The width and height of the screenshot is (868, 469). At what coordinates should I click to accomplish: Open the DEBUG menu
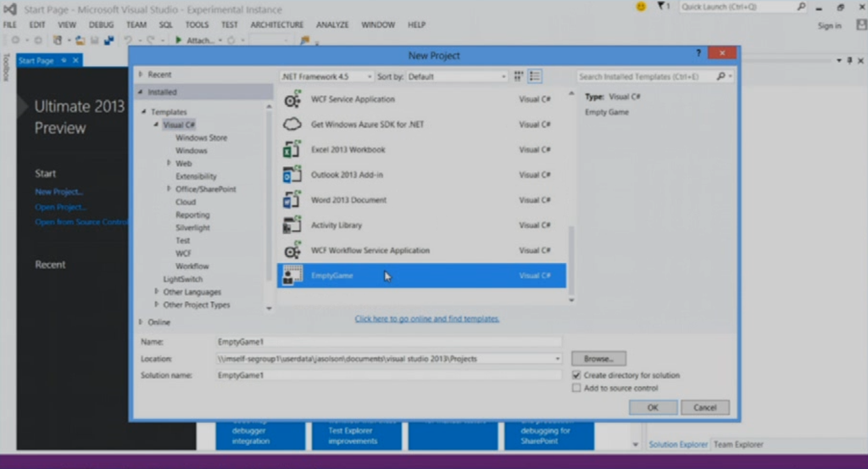102,25
